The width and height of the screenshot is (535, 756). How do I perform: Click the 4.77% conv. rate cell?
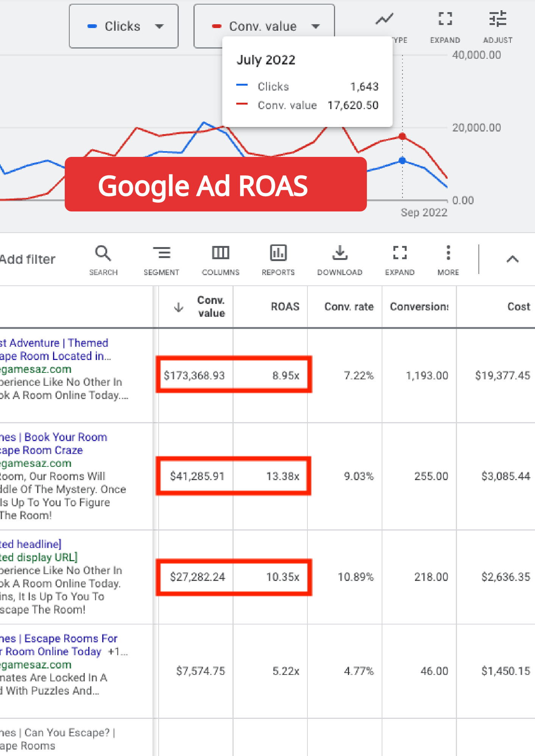359,671
